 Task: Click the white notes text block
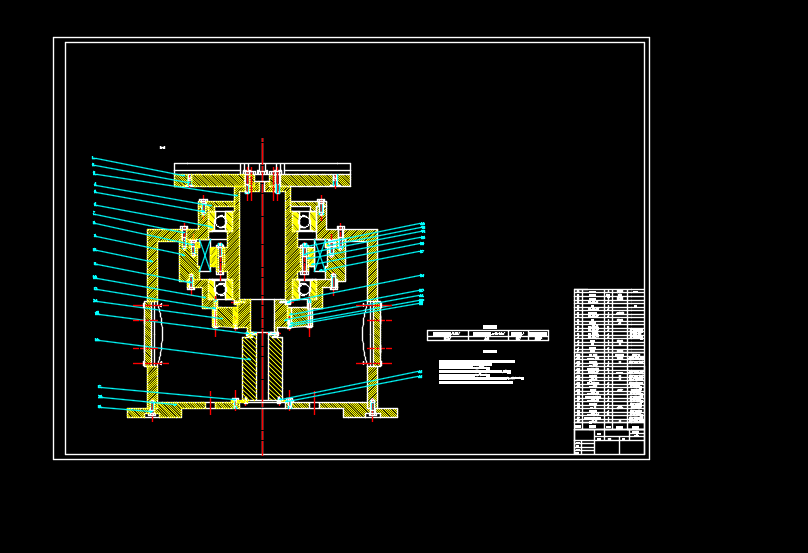tap(481, 372)
